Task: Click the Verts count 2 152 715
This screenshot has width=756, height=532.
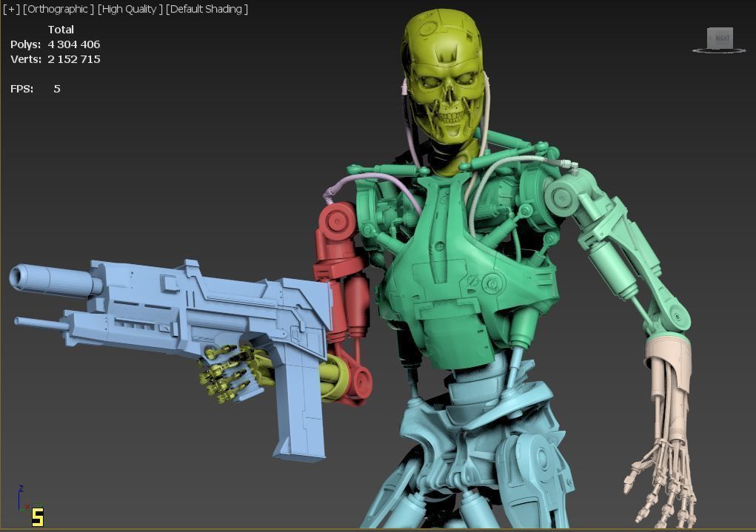Action: coord(74,59)
